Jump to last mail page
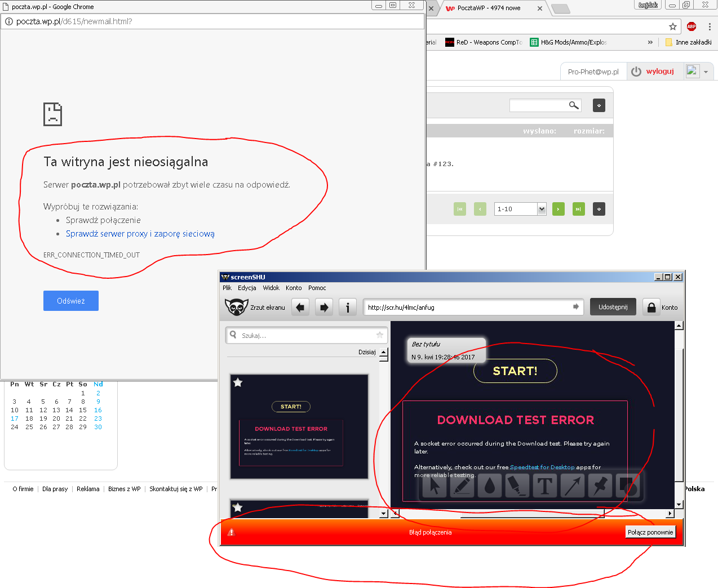 tap(579, 209)
